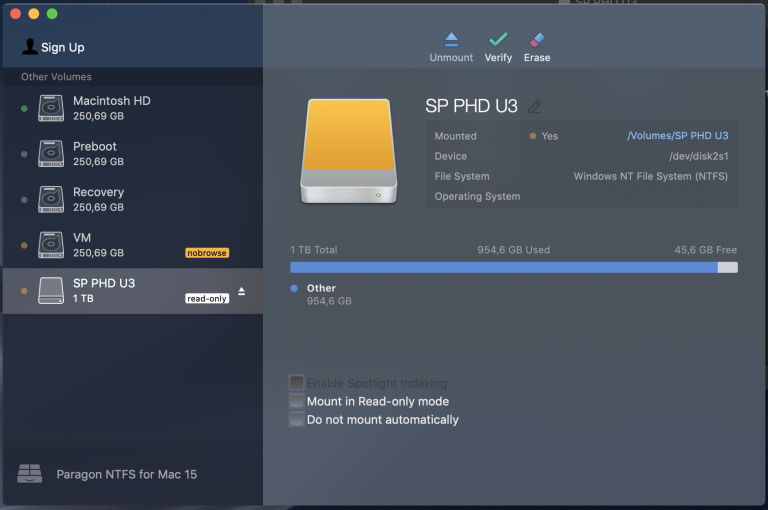Click the Unmount eject icon in toolbar
768x510 pixels.
(451, 39)
